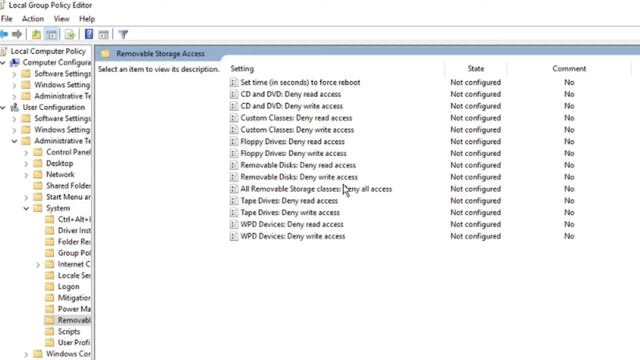The height and width of the screenshot is (360, 640).
Task: Collapse the System folder node
Action: 26,209
